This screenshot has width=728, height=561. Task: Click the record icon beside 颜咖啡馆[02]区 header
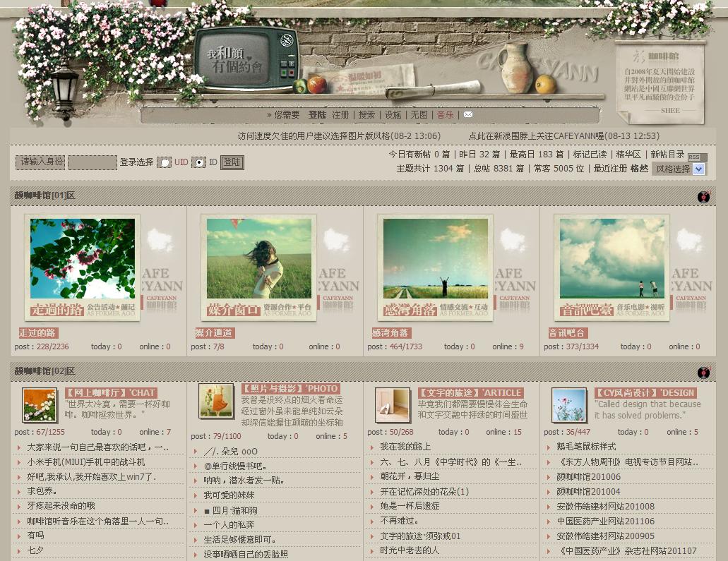click(704, 372)
